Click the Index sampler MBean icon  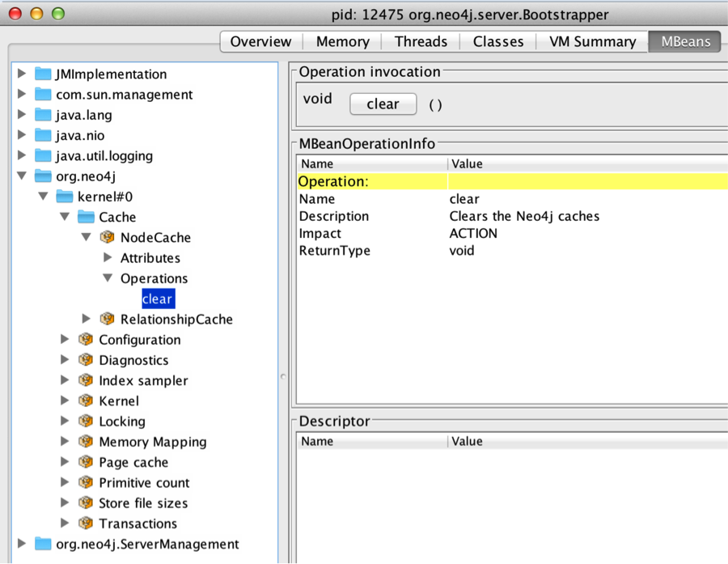[x=86, y=380]
